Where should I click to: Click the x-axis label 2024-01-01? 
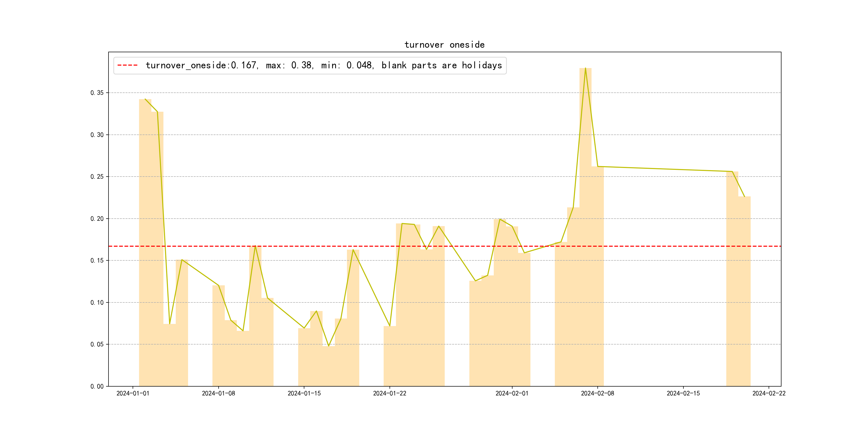(133, 394)
